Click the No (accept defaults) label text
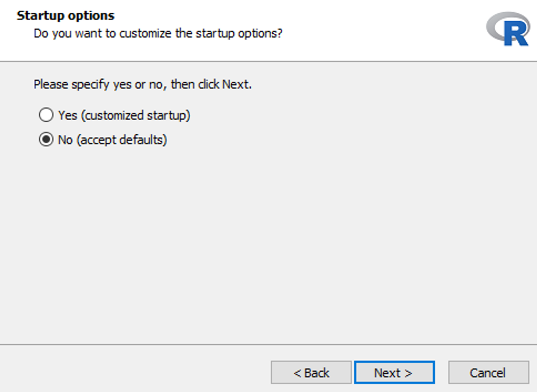 click(113, 139)
